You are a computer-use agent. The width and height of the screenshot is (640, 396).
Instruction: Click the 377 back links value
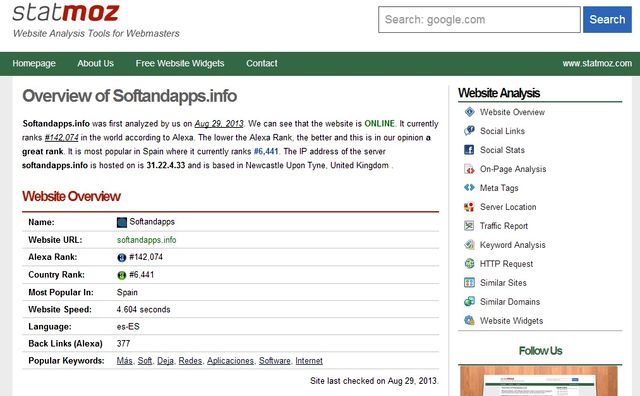pyautogui.click(x=123, y=344)
